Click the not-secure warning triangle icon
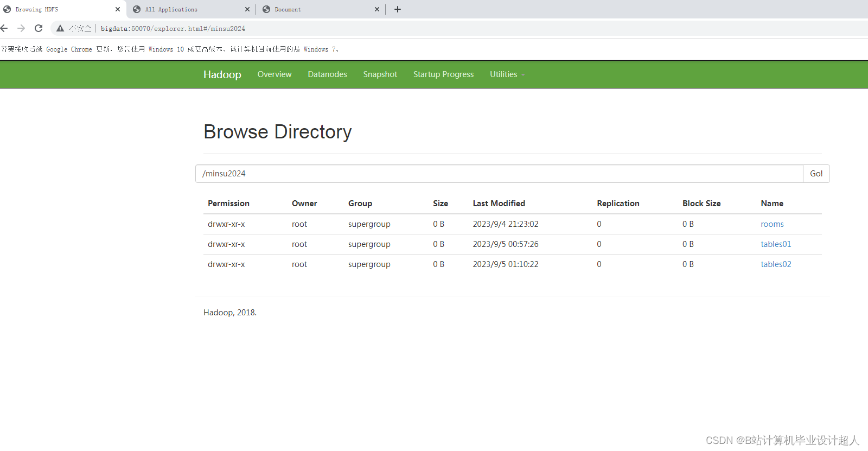Image resolution: width=868 pixels, height=451 pixels. click(60, 28)
